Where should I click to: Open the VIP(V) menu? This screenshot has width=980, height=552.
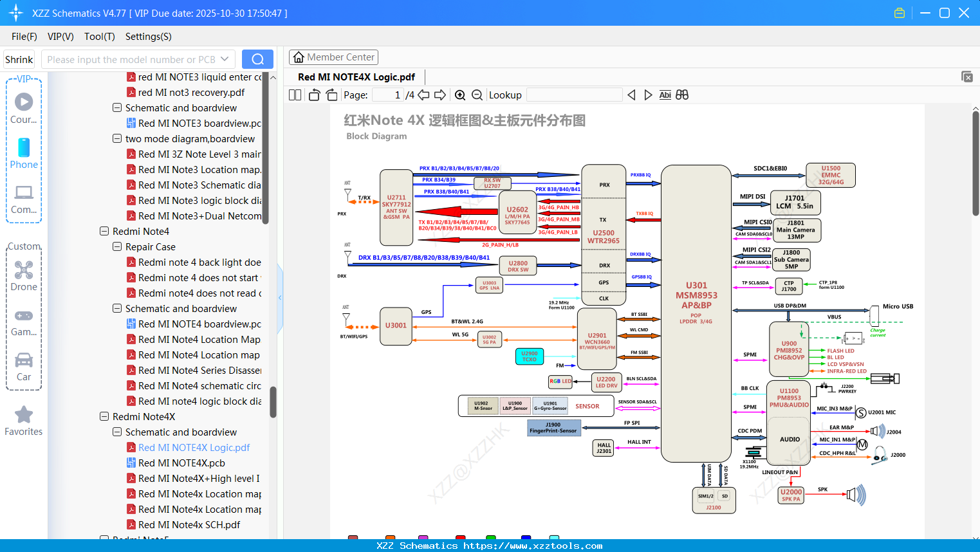[60, 37]
